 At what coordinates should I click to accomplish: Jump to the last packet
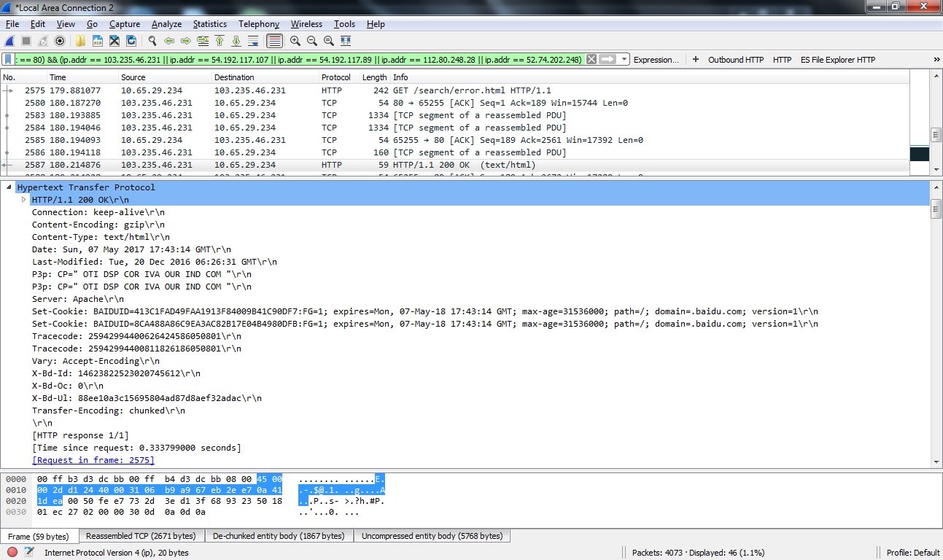click(237, 41)
